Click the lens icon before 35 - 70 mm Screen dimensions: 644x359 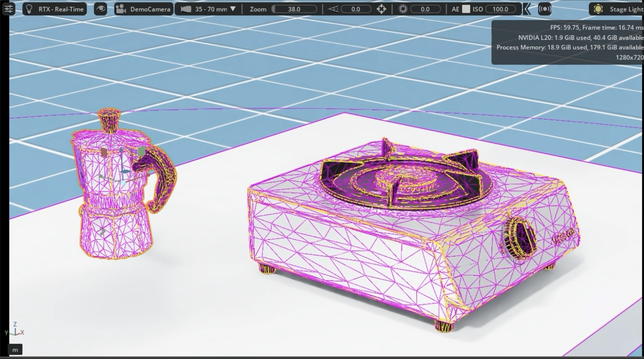coord(186,9)
